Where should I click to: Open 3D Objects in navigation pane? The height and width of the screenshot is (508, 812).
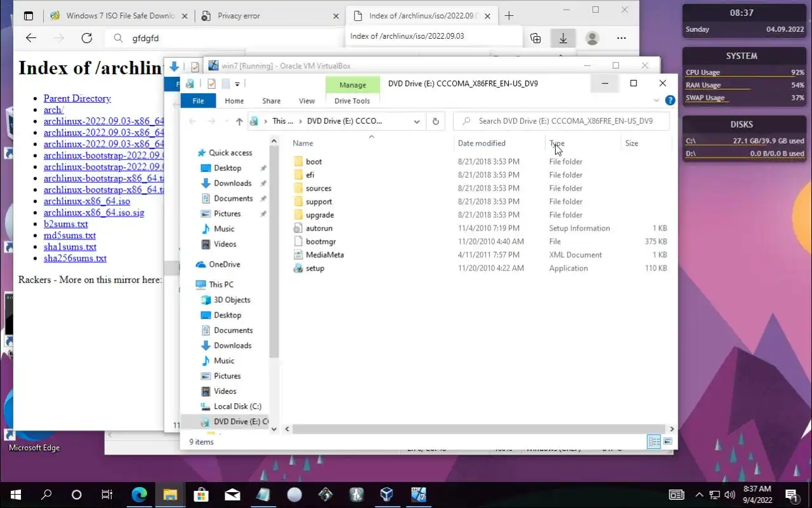tap(232, 300)
